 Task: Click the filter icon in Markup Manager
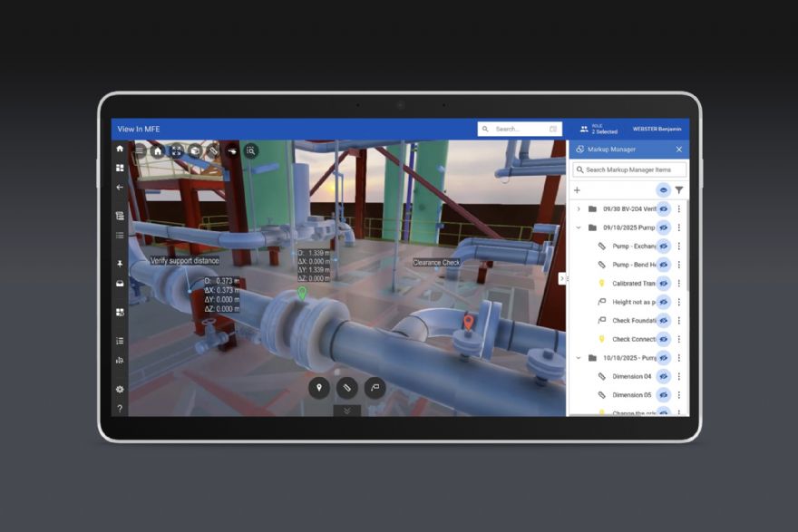[x=679, y=190]
